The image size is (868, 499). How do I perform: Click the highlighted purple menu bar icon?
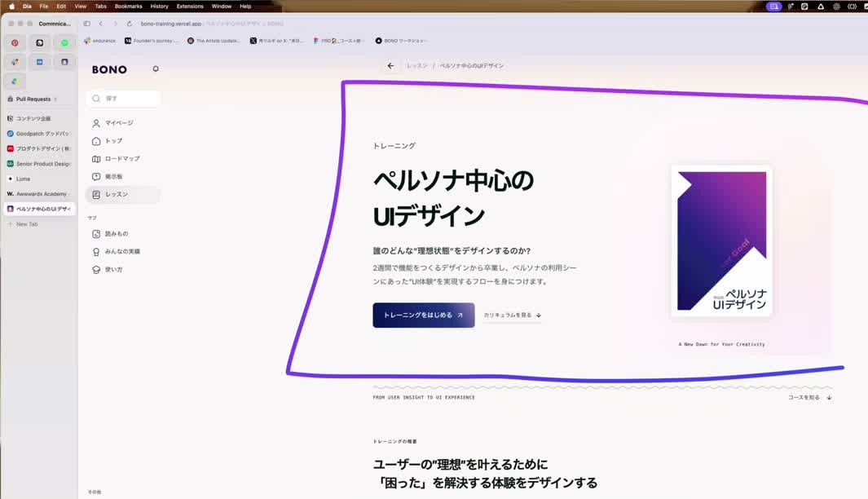click(x=773, y=7)
